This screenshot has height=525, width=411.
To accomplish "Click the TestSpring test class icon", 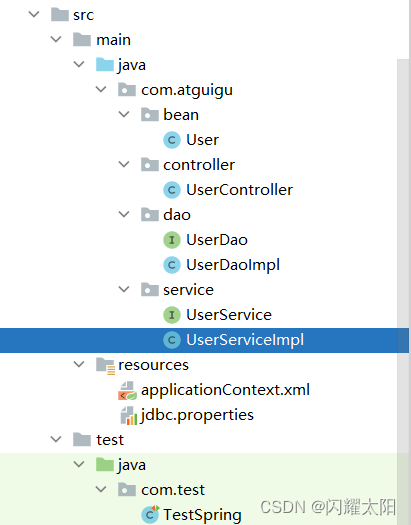I will point(150,514).
